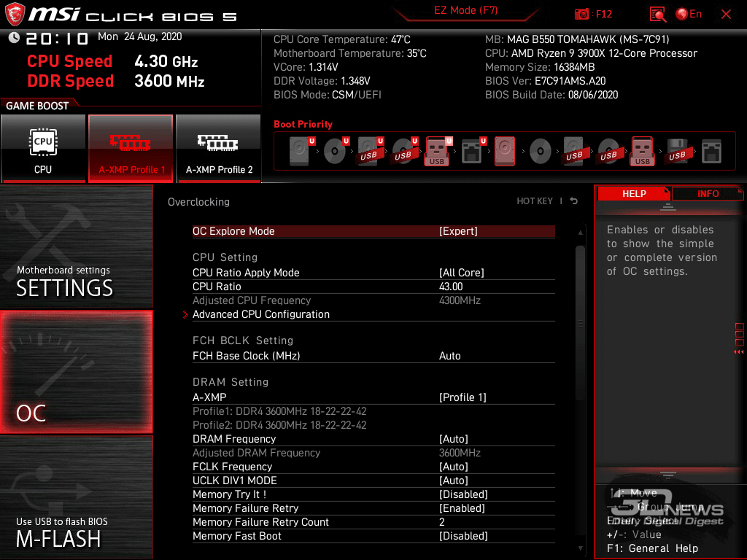This screenshot has height=560, width=747.
Task: Select the legacy USB CD/DVD boot icon
Action: (609, 151)
